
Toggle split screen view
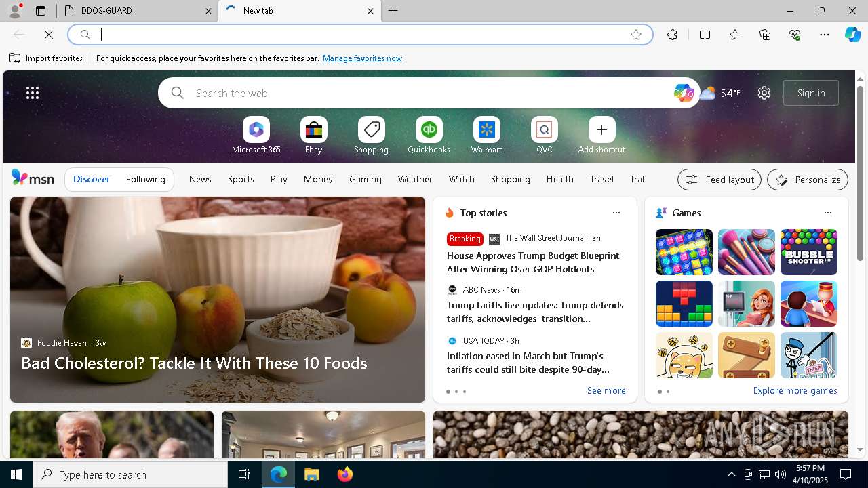(705, 35)
